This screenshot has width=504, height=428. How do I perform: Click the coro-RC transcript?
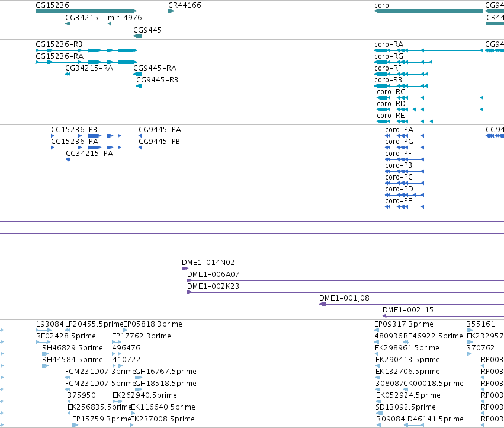tap(430, 98)
